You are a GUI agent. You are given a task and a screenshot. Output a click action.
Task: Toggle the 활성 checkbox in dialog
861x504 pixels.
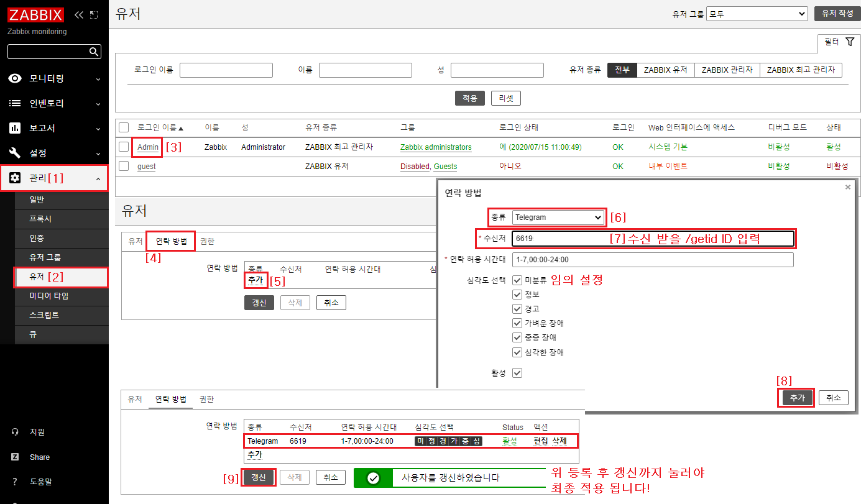click(517, 373)
